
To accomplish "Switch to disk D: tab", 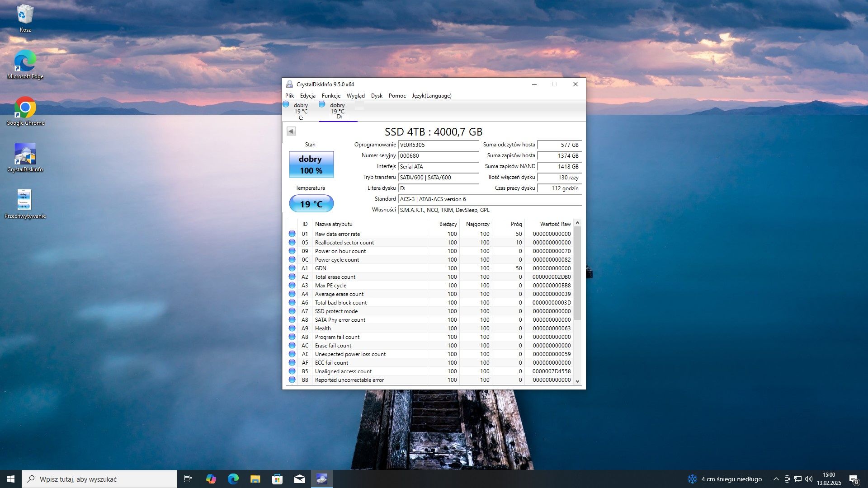I will [337, 111].
